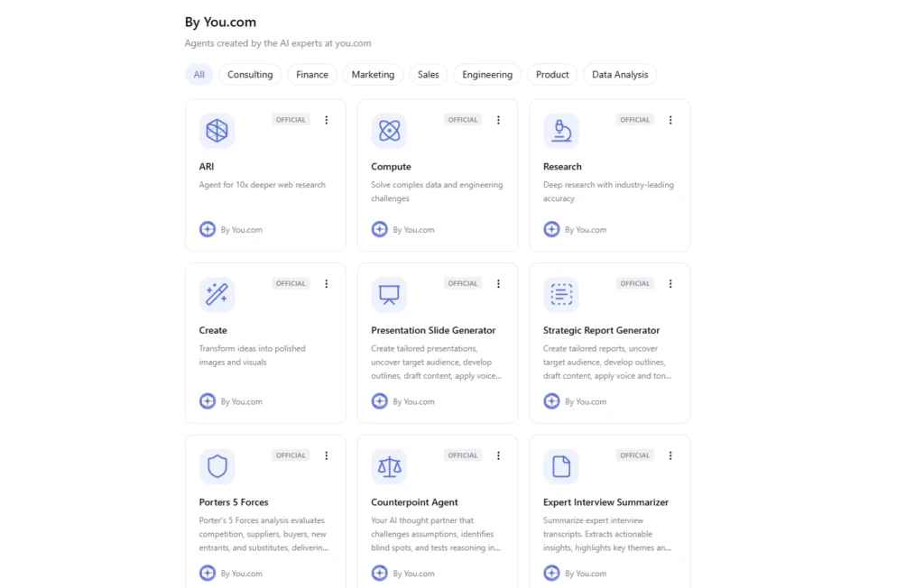This screenshot has height=588, width=924.
Task: Click the Presentation Slide Generator easel icon
Action: pos(389,295)
